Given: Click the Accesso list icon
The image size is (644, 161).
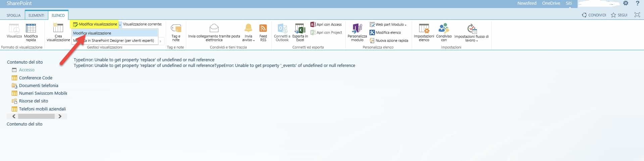Looking at the screenshot, I should click(14, 70).
